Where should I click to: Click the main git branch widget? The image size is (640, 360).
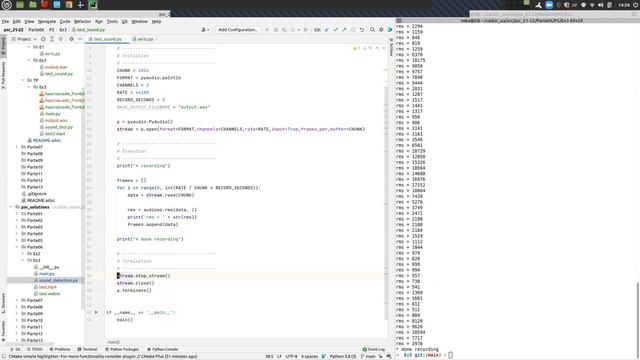pos(368,356)
